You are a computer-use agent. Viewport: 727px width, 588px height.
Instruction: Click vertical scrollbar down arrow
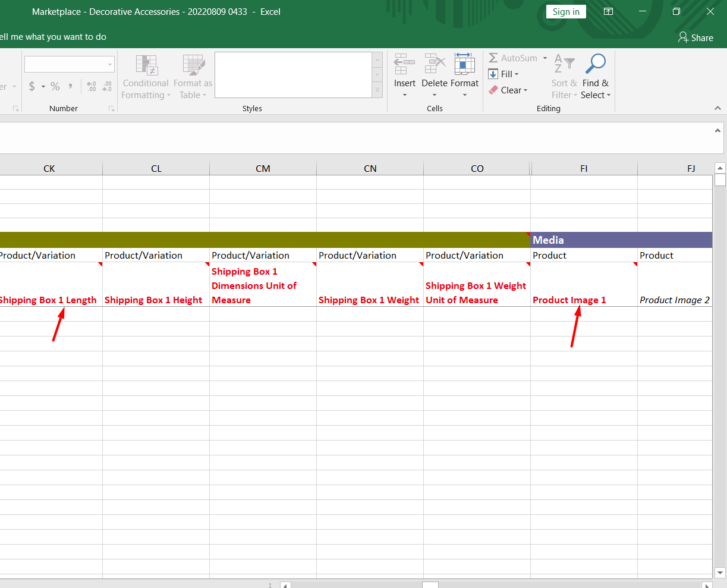720,573
